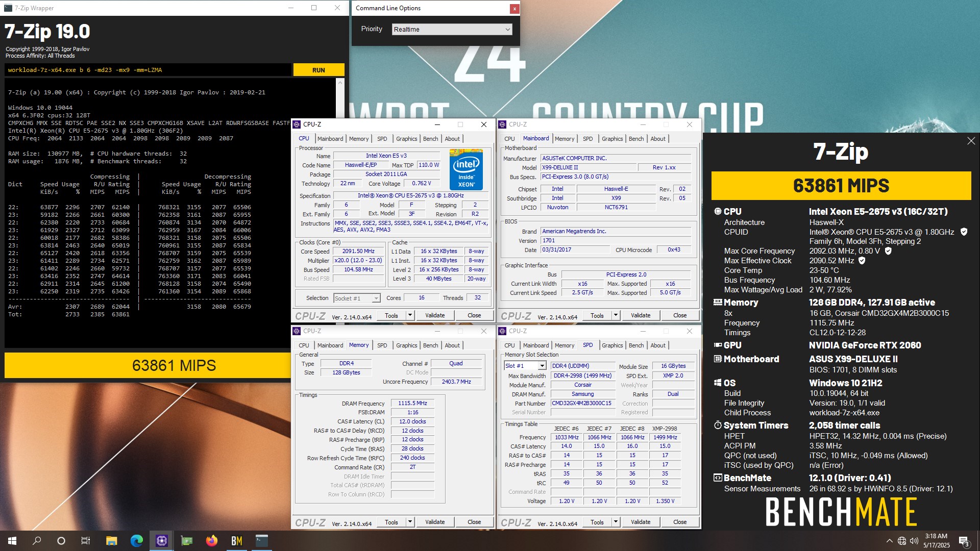
Task: Click BIOS Version value 1701
Action: point(616,240)
